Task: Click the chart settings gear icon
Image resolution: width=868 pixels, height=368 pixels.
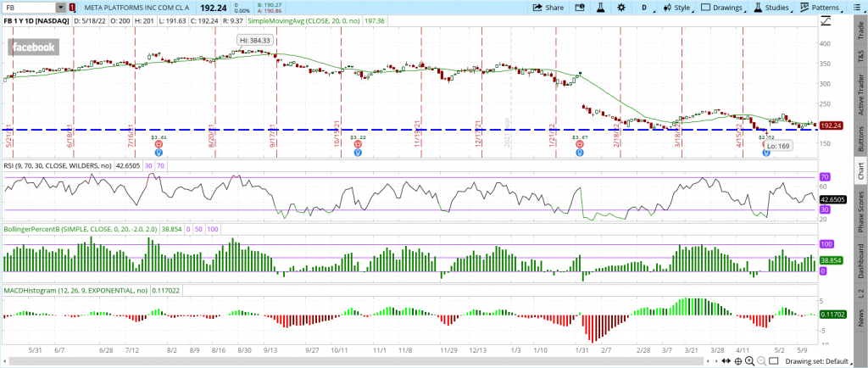Action: pos(620,8)
